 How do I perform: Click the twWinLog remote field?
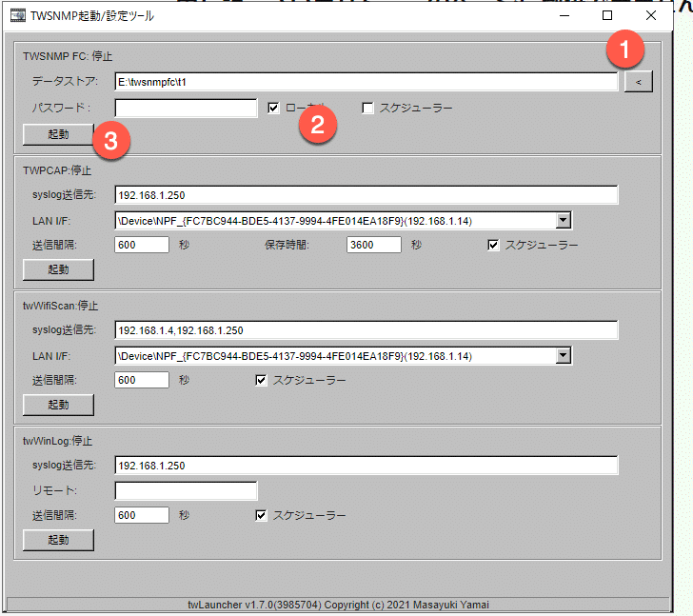[x=186, y=490]
